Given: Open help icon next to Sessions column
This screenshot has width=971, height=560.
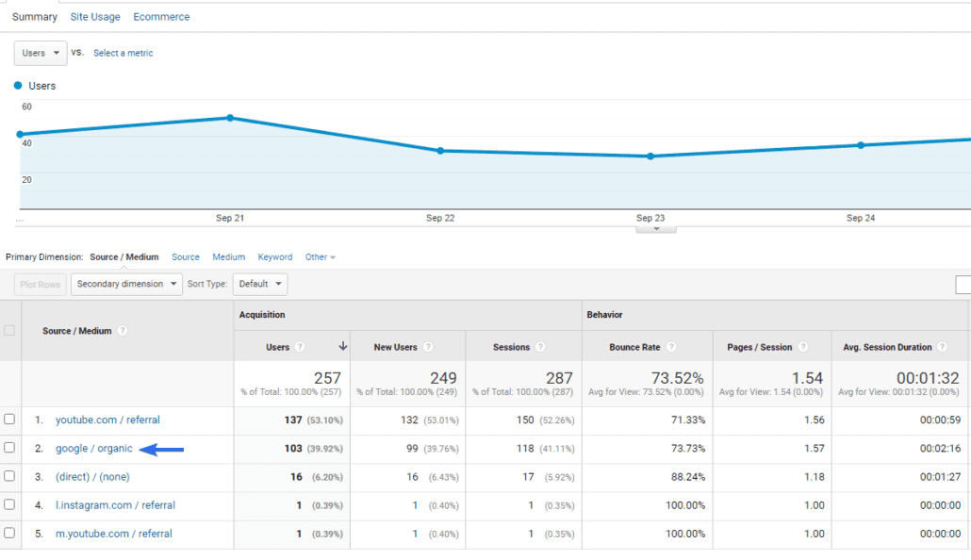Looking at the screenshot, I should pyautogui.click(x=540, y=347).
